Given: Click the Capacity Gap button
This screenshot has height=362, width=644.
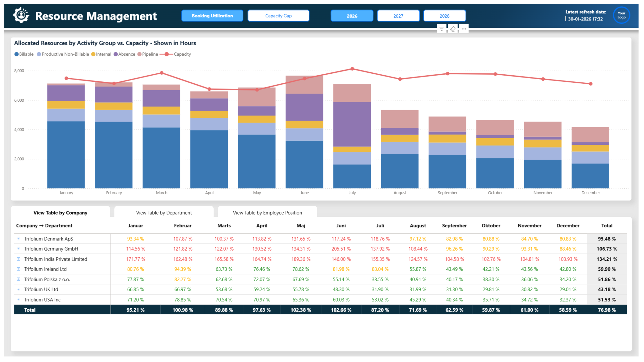Looking at the screenshot, I should click(x=278, y=16).
